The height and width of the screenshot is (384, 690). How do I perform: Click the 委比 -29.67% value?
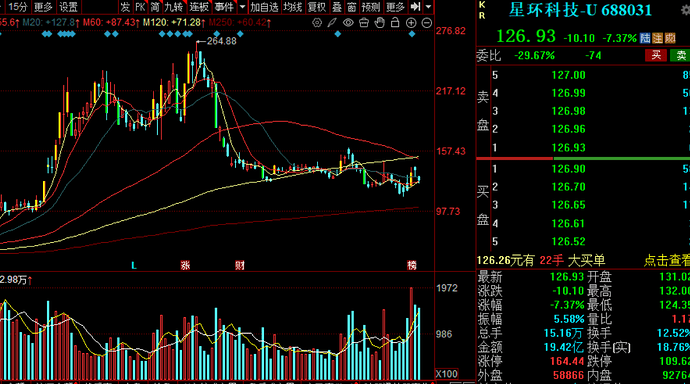[x=534, y=55]
